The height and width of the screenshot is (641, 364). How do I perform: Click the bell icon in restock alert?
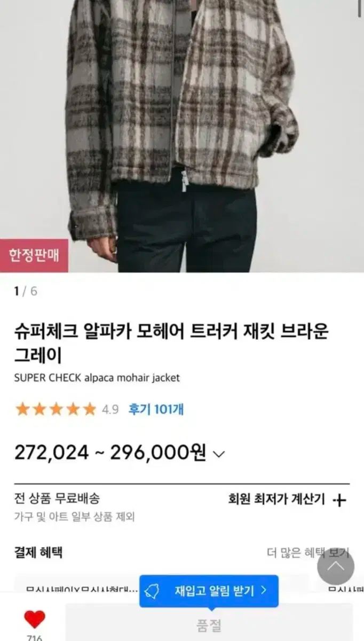point(154,591)
